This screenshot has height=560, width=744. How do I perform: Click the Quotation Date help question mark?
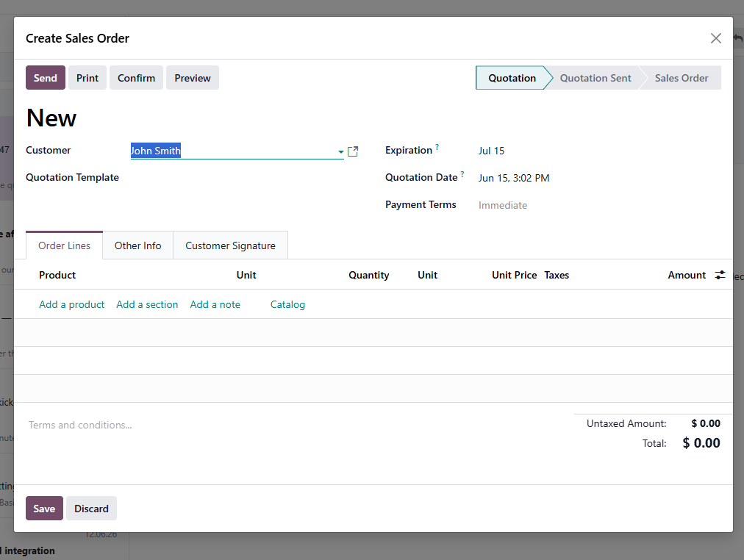point(462,174)
